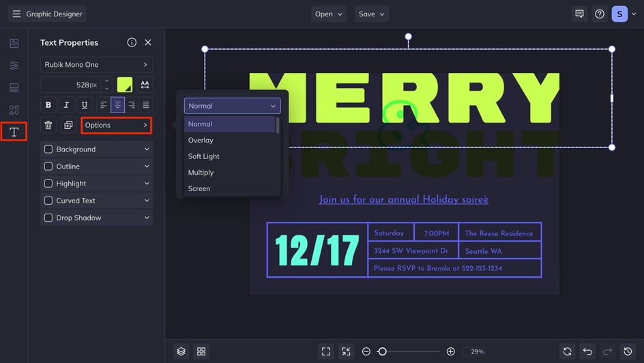Image resolution: width=644 pixels, height=363 pixels.
Task: Enable the Curved Text checkbox
Action: pyautogui.click(x=48, y=201)
